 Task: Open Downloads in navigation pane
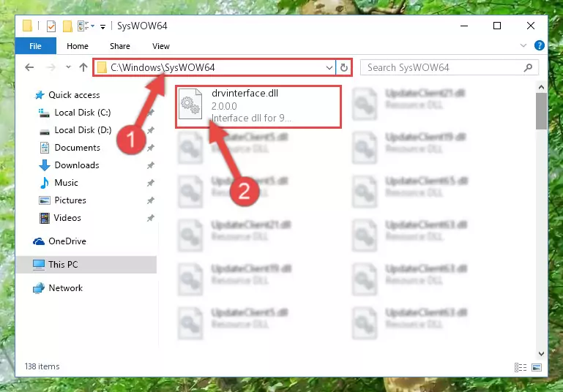(77, 165)
